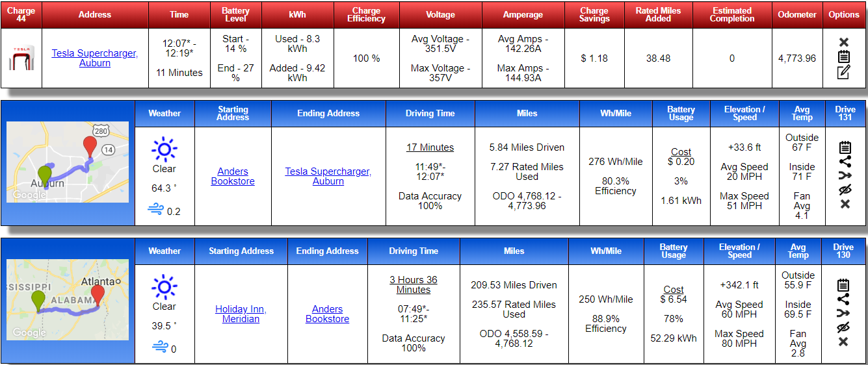The height and width of the screenshot is (365, 868).
Task: Hide Drive 131 with crossed-eye icon
Action: tap(845, 190)
